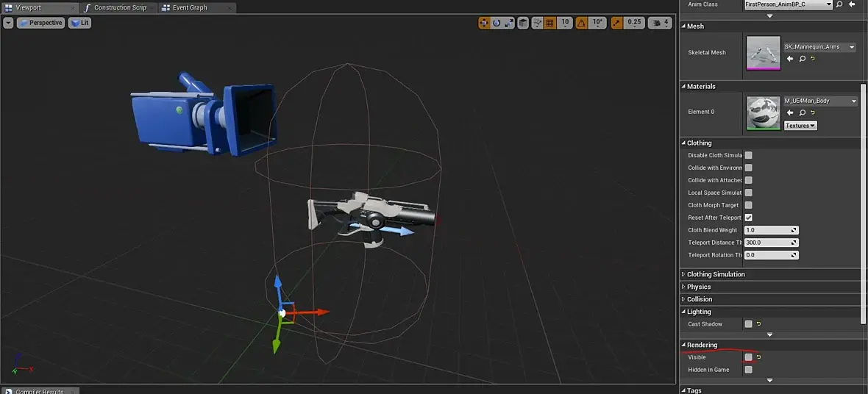Collapse the Mesh section
Screen dimensions: 868x394
(683, 26)
